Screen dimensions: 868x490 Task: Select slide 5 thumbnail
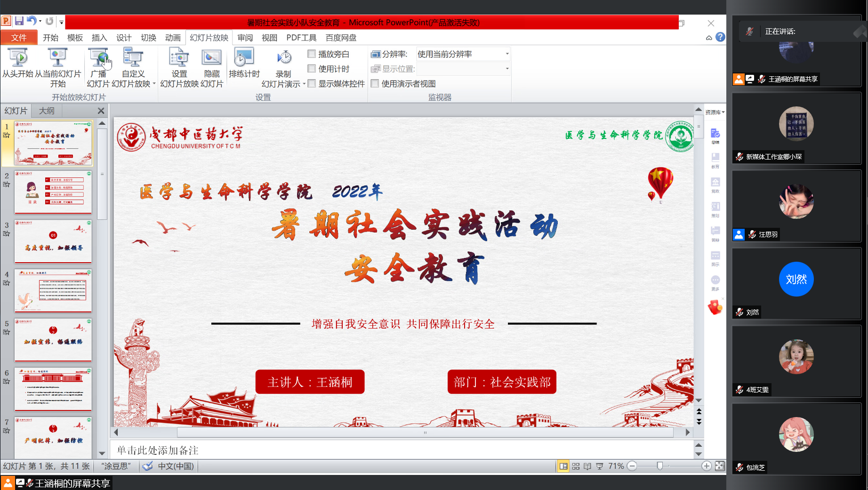(x=53, y=340)
